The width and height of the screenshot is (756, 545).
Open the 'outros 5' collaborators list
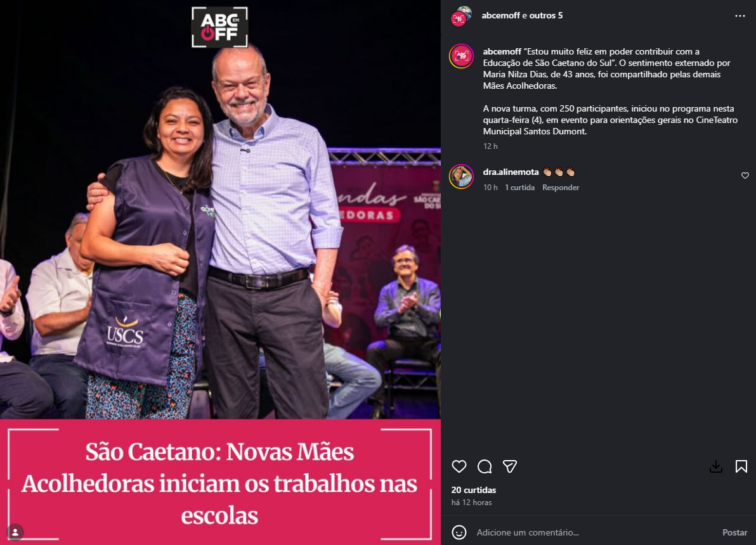(546, 15)
